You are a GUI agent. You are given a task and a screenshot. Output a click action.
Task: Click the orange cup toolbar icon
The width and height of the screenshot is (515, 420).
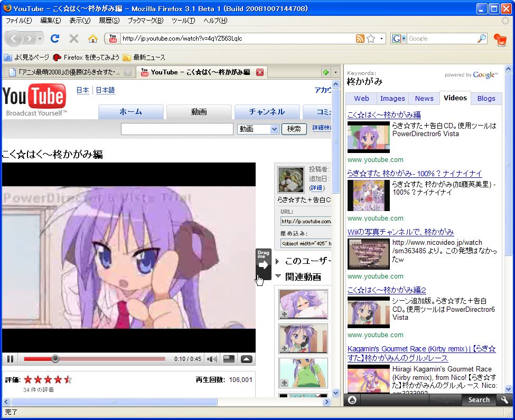(x=500, y=40)
